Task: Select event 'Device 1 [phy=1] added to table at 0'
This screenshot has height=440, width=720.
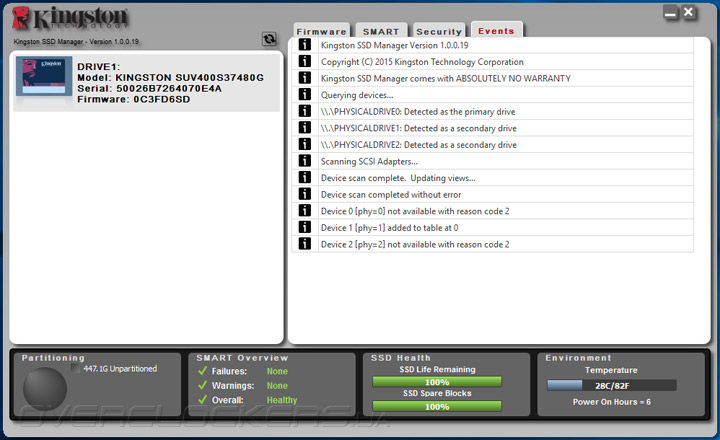Action: (x=389, y=228)
